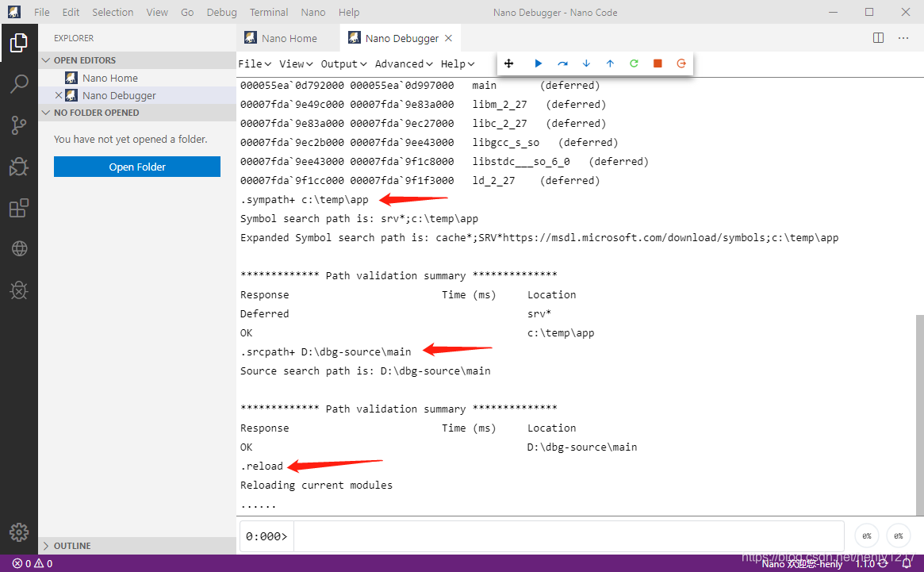Screen dimensions: 924x572
Task: Open the Edit menu
Action: (71, 13)
